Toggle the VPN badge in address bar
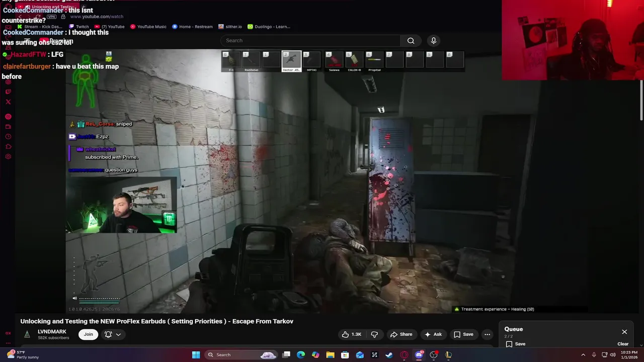Viewport: 644px width, 362px height. [51, 17]
